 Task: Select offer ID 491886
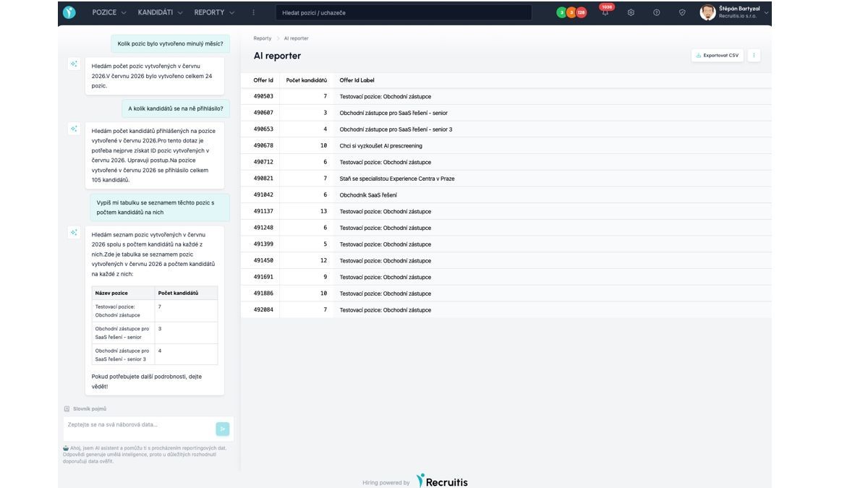click(x=263, y=294)
